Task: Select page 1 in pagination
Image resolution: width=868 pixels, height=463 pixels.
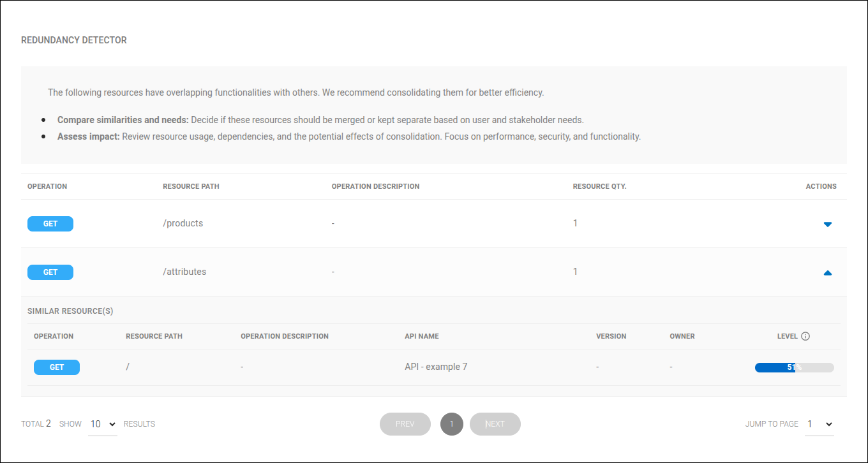Action: [x=452, y=423]
